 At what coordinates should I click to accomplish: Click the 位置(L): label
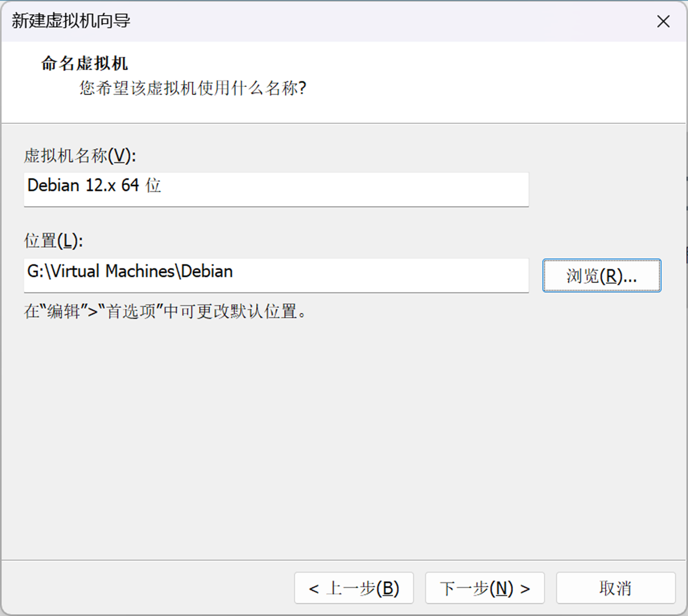[x=53, y=240]
